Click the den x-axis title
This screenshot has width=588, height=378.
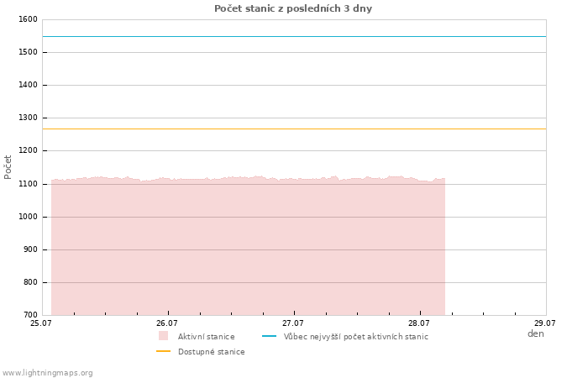pyautogui.click(x=536, y=333)
